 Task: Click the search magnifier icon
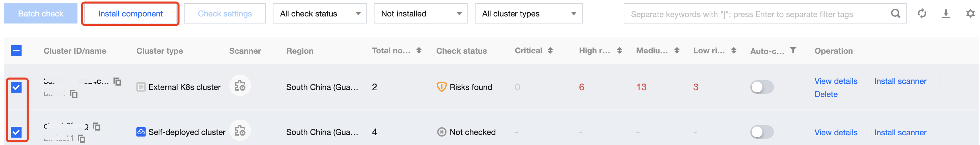(895, 14)
